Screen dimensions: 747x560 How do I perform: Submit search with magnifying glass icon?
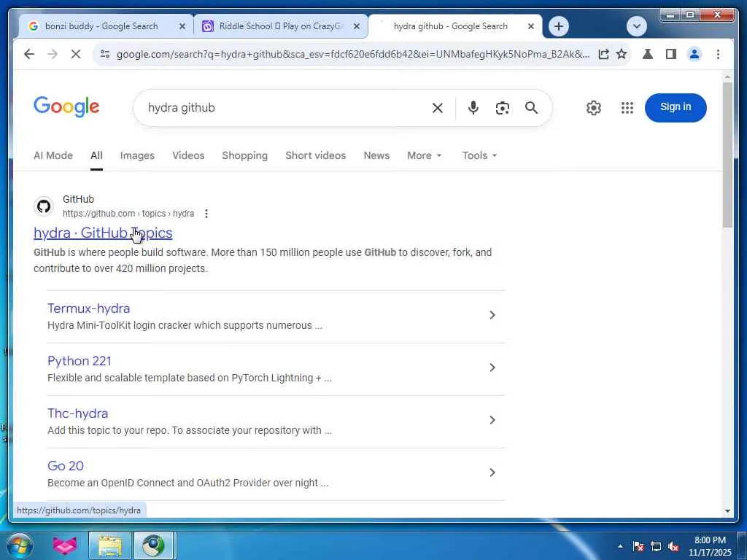531,108
